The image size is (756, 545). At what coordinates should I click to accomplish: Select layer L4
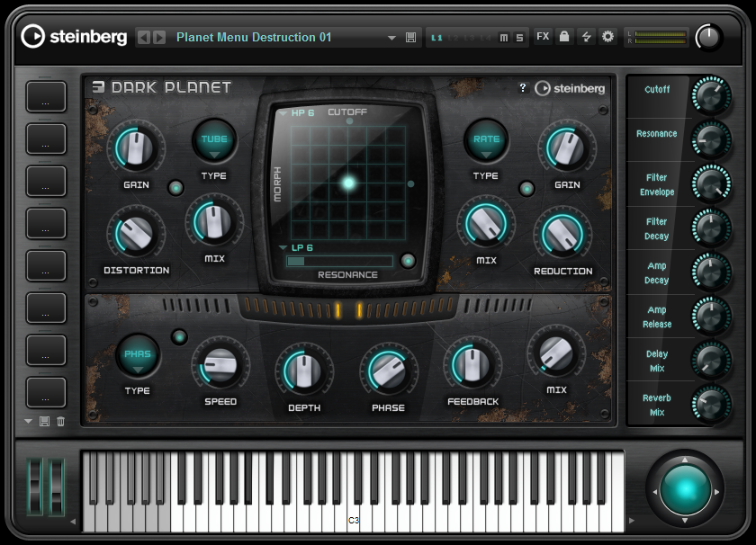(485, 38)
